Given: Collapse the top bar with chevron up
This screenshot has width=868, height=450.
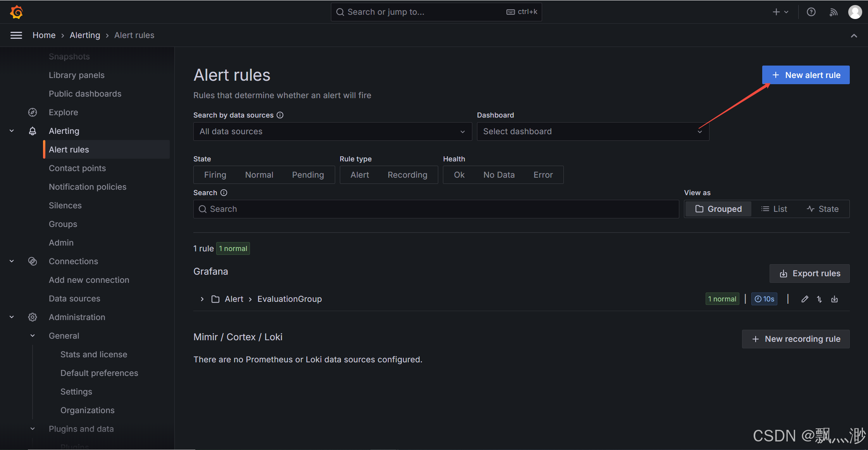Looking at the screenshot, I should click(x=854, y=36).
